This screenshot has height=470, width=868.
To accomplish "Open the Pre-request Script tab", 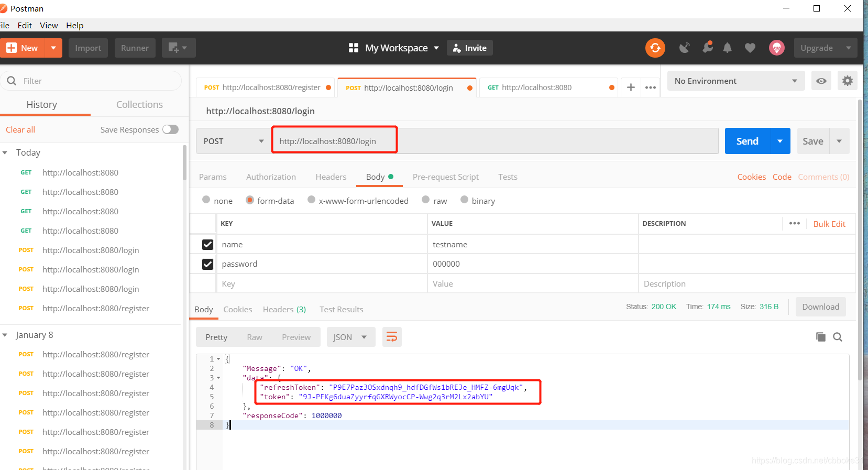I will [445, 177].
